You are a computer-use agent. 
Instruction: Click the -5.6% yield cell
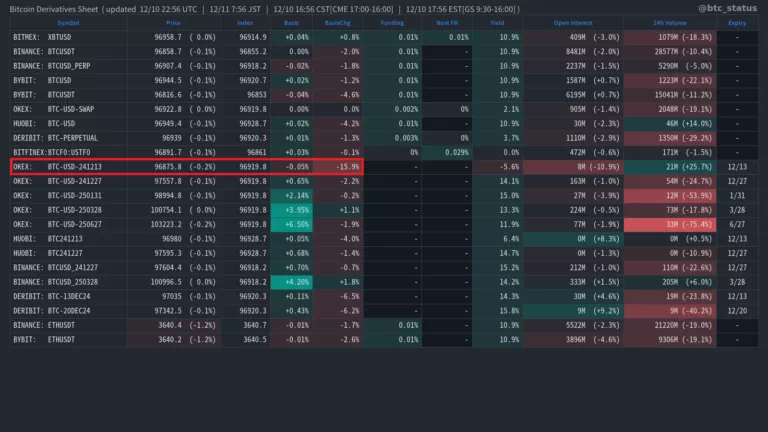[x=498, y=167]
